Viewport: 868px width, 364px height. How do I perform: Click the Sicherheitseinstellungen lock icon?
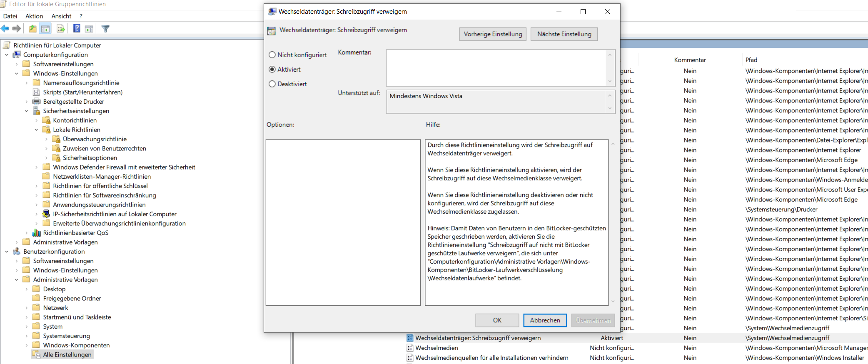point(36,111)
